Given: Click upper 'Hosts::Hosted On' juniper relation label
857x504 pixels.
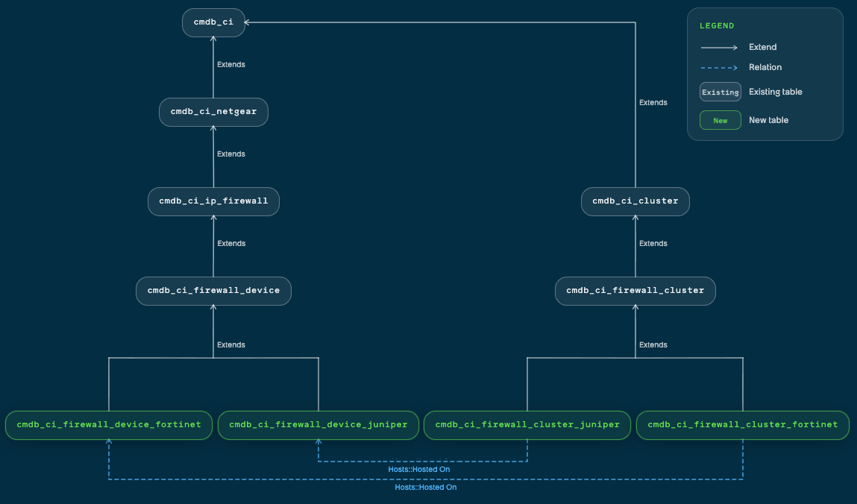Looking at the screenshot, I should [x=418, y=470].
